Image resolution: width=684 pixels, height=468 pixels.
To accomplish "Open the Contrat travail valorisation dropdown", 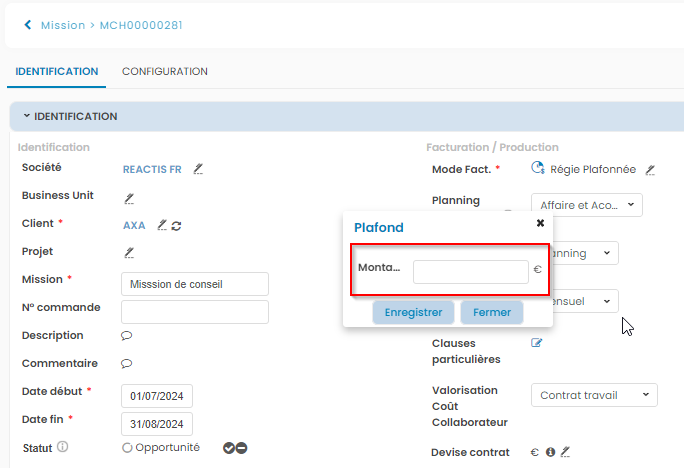I will coord(593,396).
